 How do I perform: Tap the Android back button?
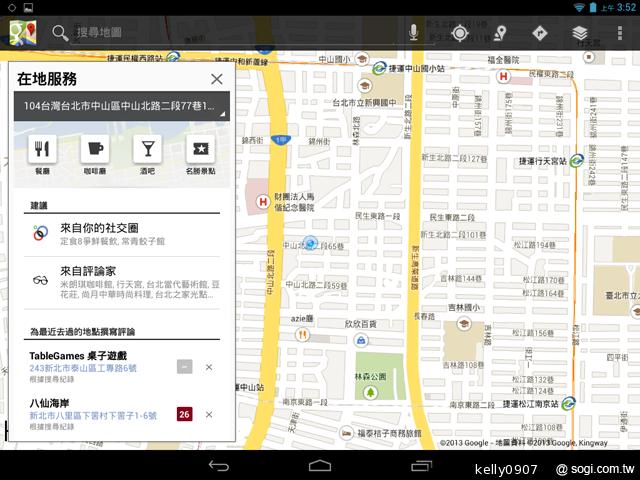click(x=219, y=466)
